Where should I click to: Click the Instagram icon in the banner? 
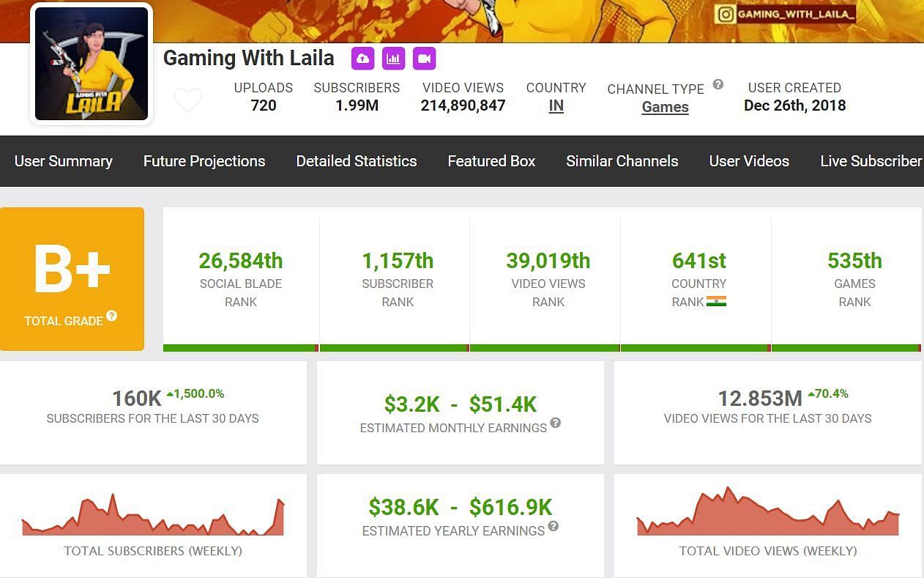tap(726, 14)
